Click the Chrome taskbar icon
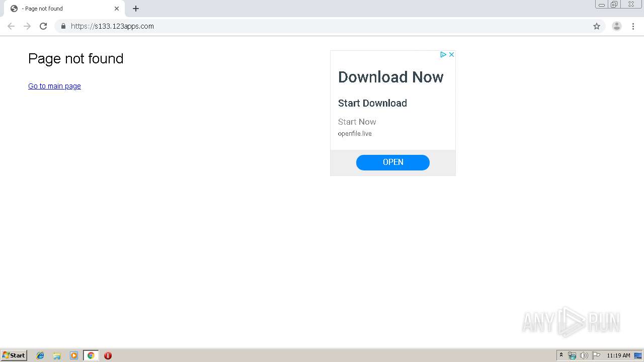Viewport: 644px width, 362px height. point(91,355)
